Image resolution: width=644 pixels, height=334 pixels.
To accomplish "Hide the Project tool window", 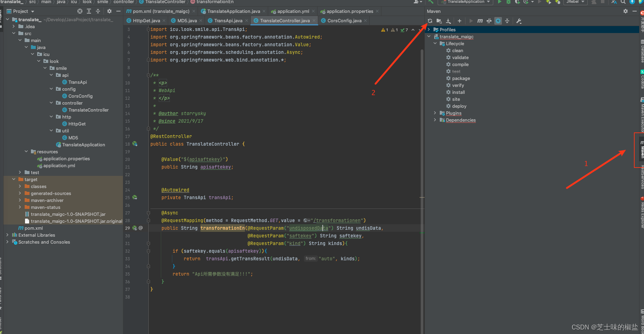I will coord(118,11).
